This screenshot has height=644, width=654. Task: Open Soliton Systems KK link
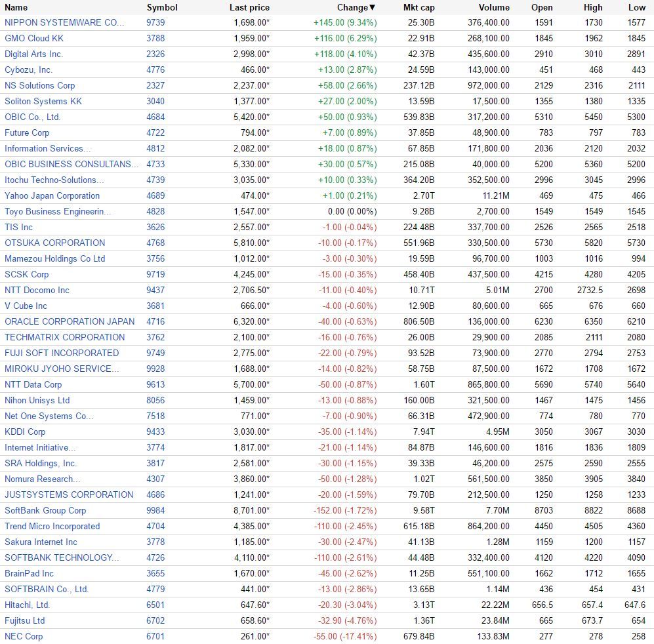[43, 102]
